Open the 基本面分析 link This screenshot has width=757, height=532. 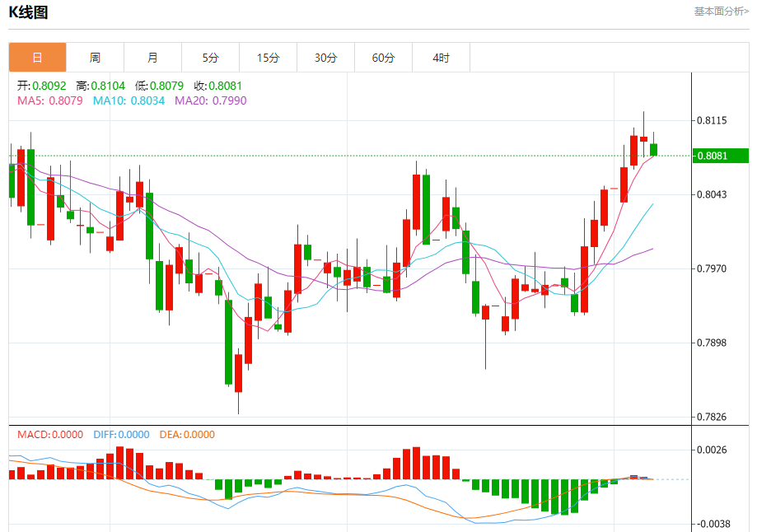click(721, 12)
